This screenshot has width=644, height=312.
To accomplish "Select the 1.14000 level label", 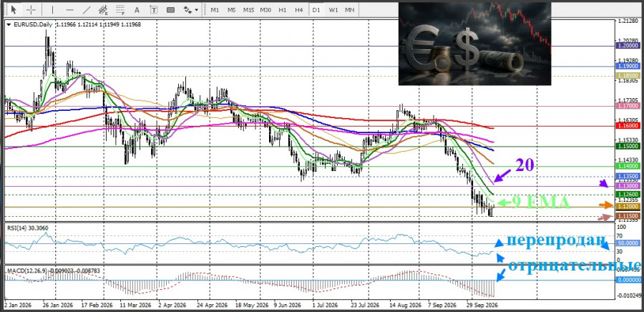I will (628, 166).
